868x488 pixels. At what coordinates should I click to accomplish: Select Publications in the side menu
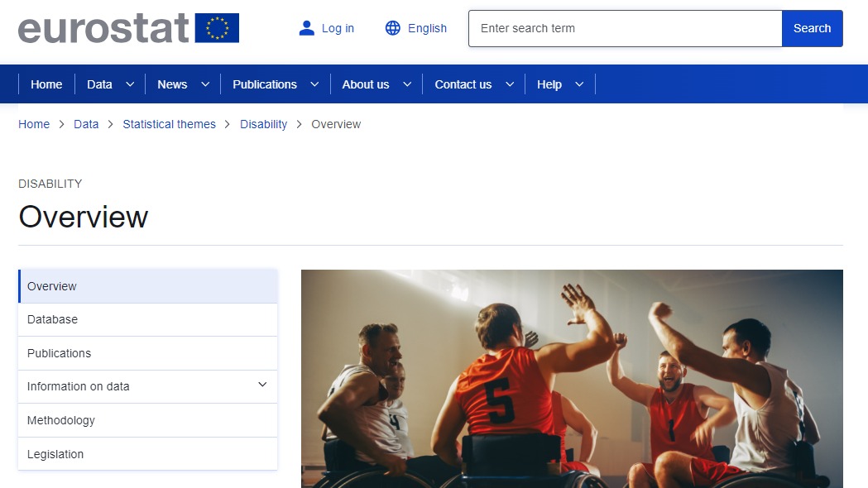(x=148, y=353)
